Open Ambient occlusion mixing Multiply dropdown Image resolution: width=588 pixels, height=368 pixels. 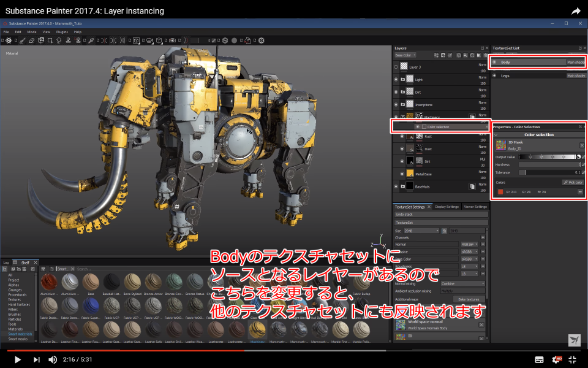point(462,291)
